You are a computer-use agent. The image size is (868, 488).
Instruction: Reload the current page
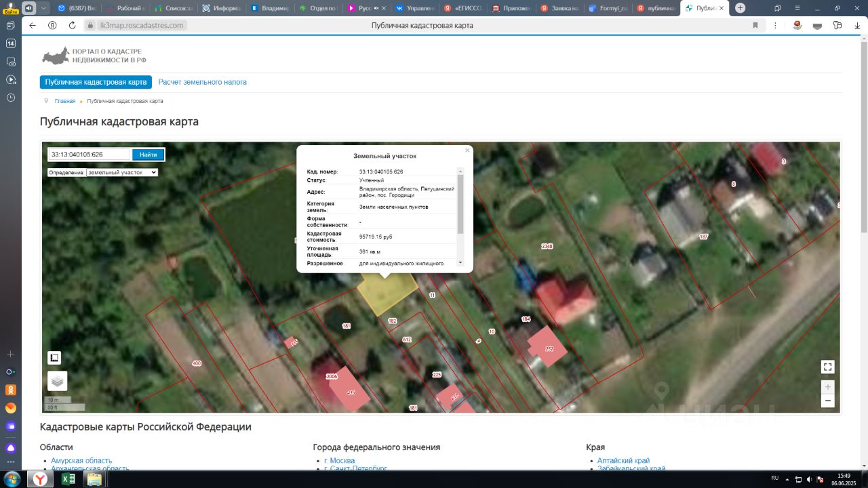tap(73, 25)
